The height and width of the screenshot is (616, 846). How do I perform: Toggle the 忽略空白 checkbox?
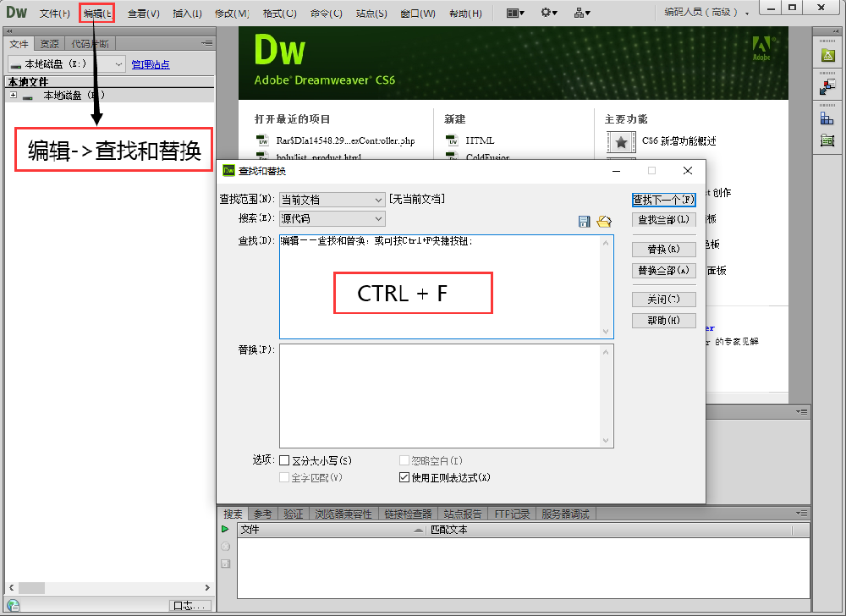[x=404, y=460]
